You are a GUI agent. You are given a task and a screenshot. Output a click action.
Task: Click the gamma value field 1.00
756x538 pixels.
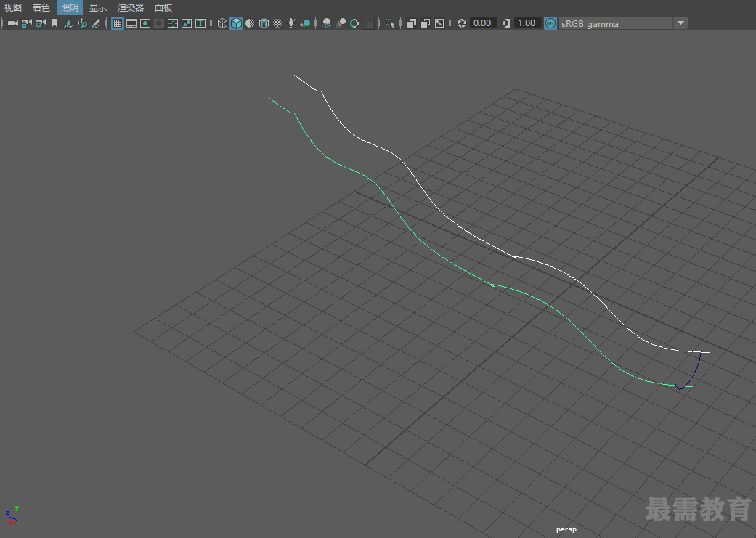(x=527, y=23)
